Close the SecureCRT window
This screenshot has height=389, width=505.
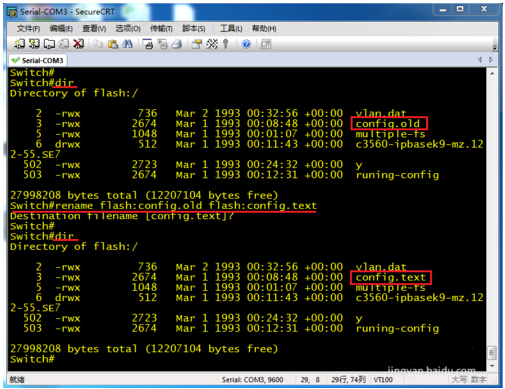point(484,10)
